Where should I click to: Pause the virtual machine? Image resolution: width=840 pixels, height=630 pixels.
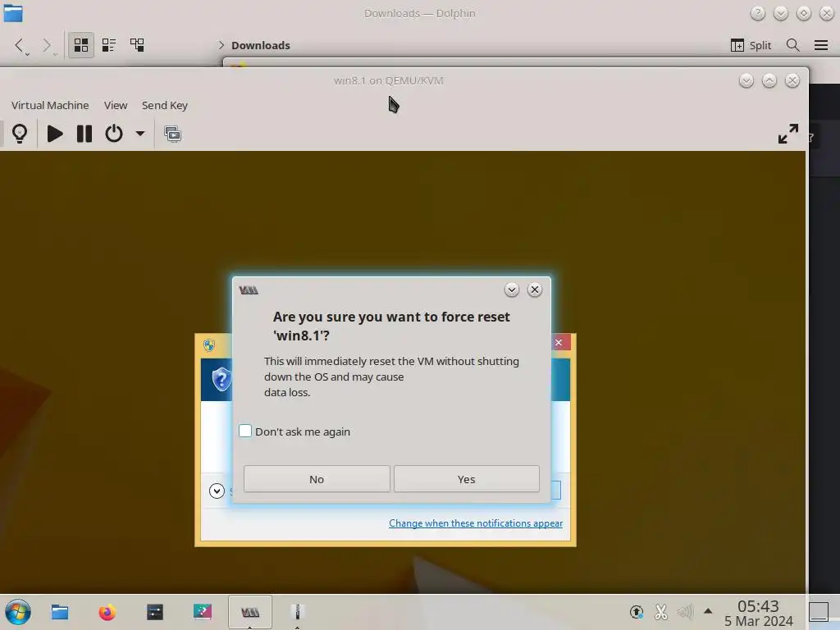[84, 134]
